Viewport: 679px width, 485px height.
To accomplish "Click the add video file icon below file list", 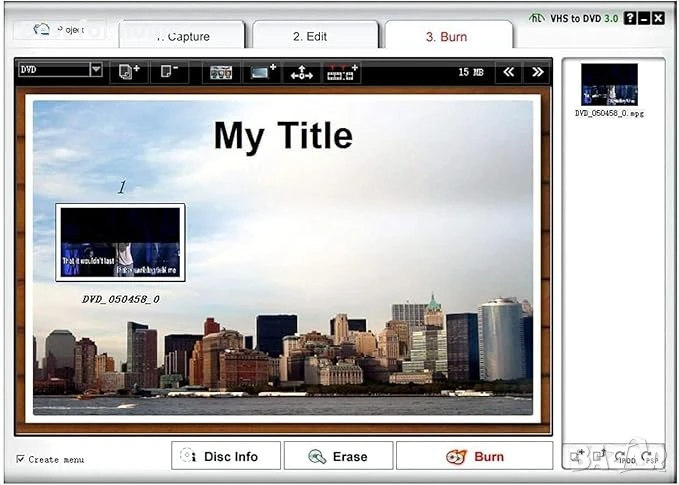I will tap(578, 457).
